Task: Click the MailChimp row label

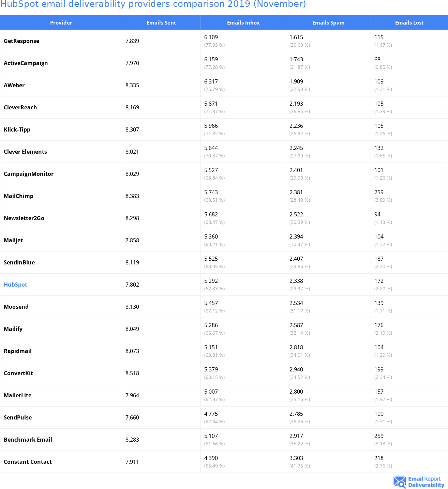Action: click(x=18, y=196)
